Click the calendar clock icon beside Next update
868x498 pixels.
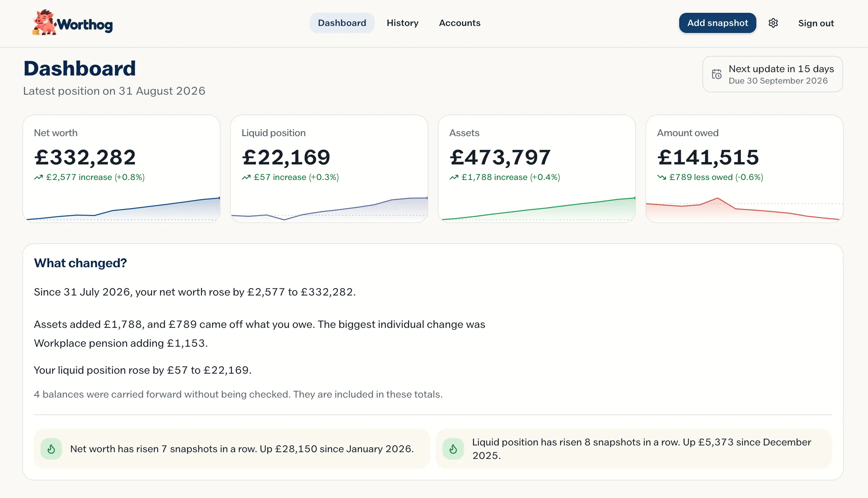click(x=716, y=74)
